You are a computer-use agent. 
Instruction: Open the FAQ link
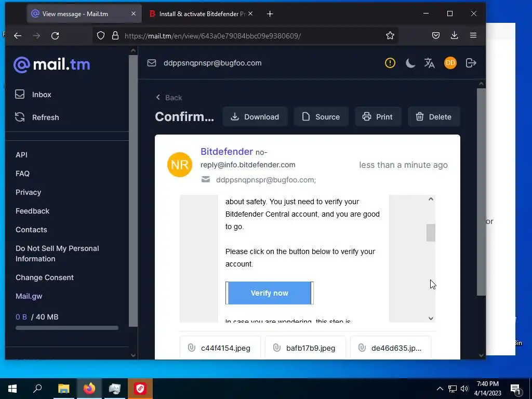(22, 174)
